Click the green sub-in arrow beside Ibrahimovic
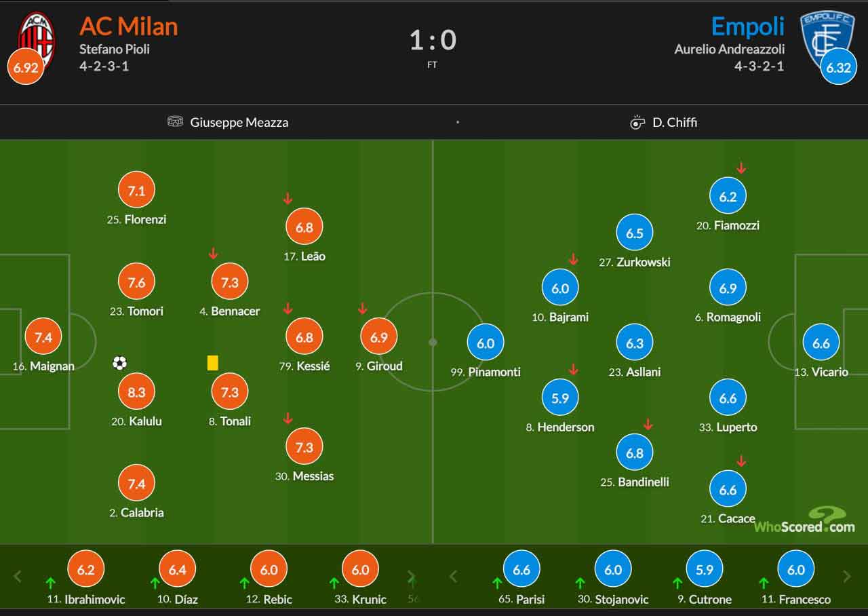Image resolution: width=868 pixels, height=616 pixels. pos(50,583)
